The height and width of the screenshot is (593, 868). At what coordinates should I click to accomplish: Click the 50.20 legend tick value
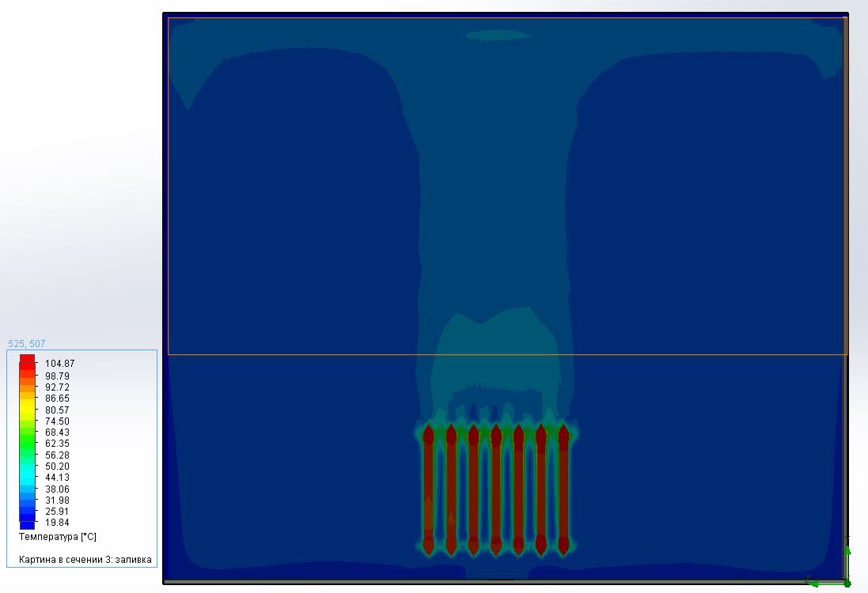coord(58,466)
